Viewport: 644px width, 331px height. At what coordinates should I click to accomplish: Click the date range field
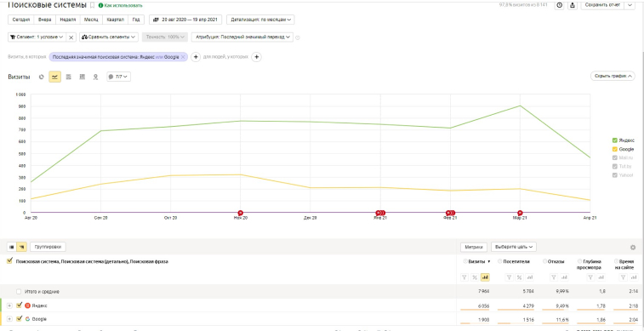[x=185, y=20]
